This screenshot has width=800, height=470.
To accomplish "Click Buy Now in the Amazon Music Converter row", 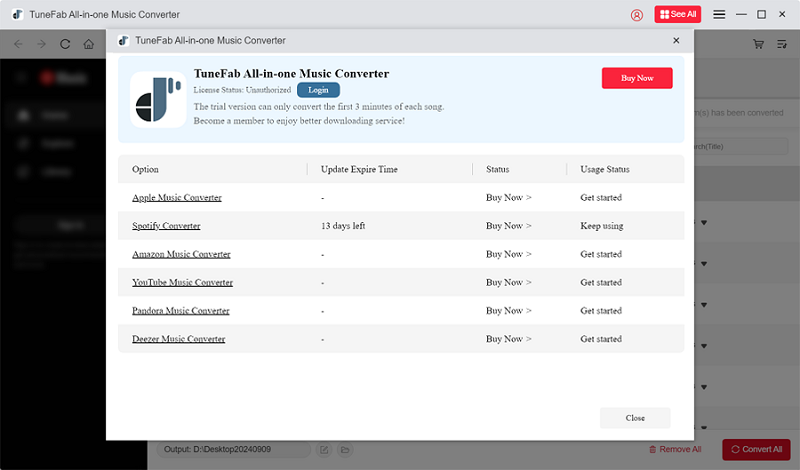I will [x=508, y=254].
